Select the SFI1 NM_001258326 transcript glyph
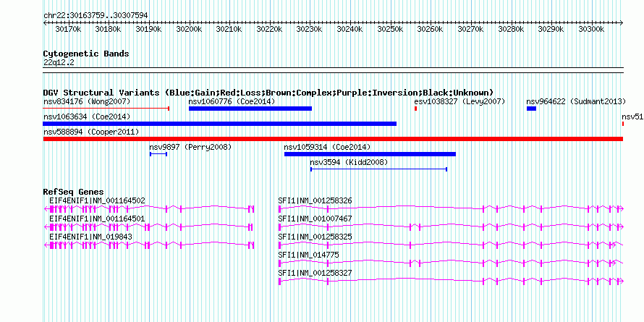644x322 pixels. [x=451, y=209]
